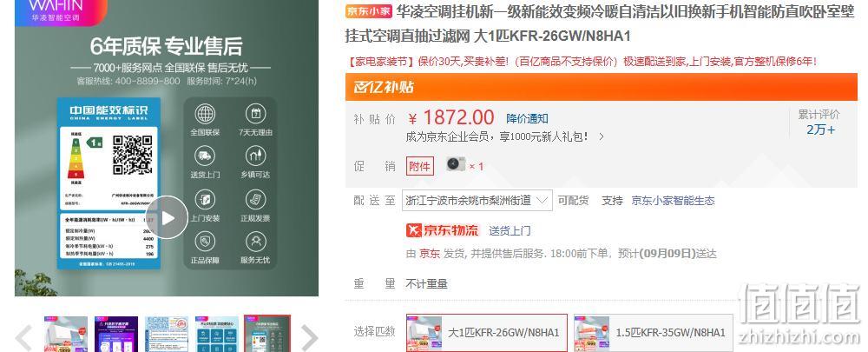
Task: Select the third light-blue thumbnail
Action: 167,334
